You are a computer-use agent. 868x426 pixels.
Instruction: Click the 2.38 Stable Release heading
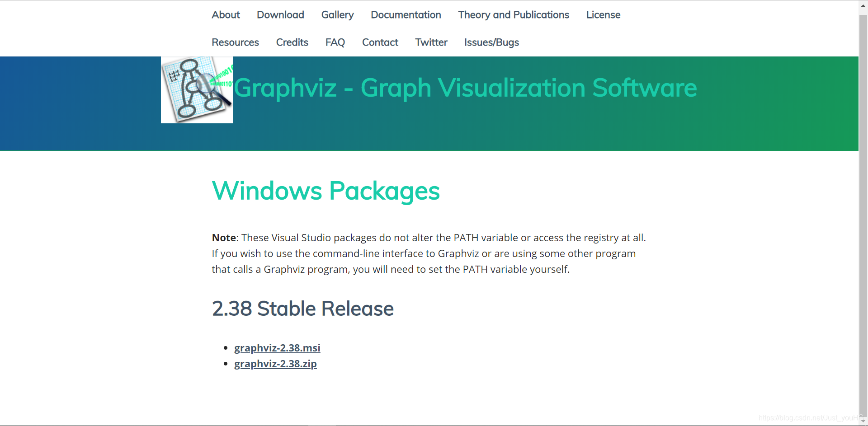[x=302, y=309]
